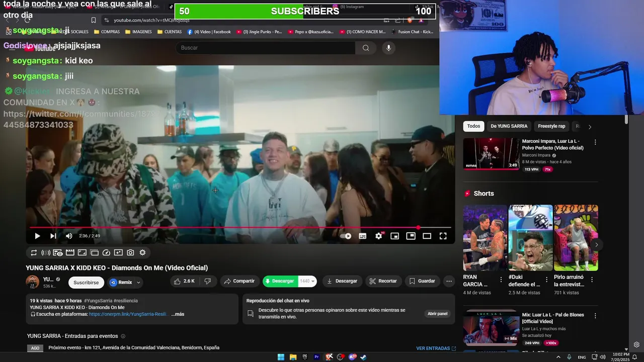Screen dimensions: 644x362
Task: Click the cinema filter eye icon
Action: (x=58, y=252)
